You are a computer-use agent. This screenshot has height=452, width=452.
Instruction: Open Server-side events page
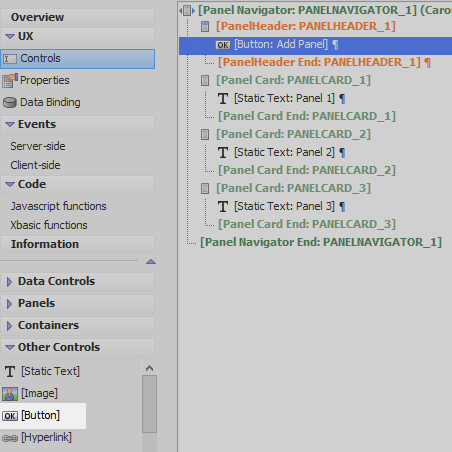38,146
